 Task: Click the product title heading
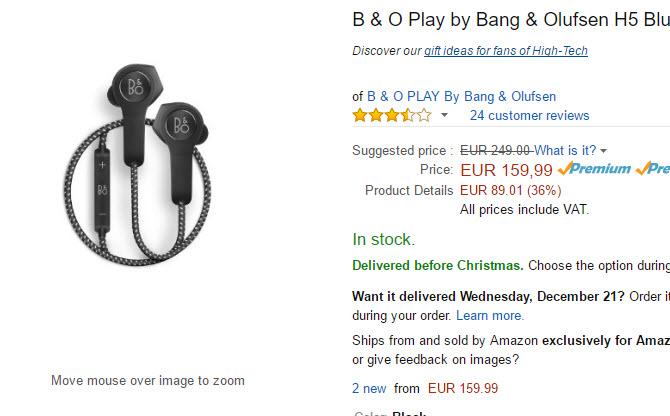(x=511, y=20)
